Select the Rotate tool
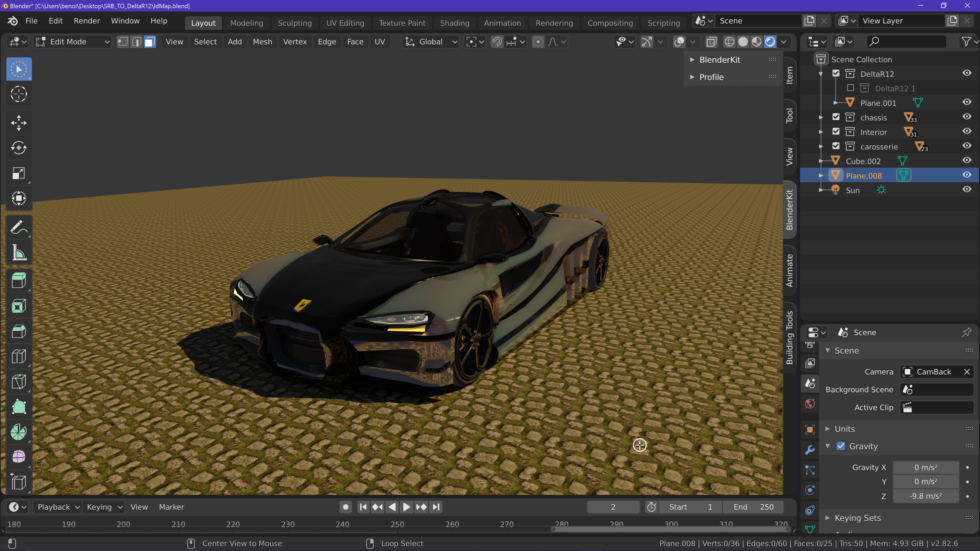Image resolution: width=980 pixels, height=551 pixels. (19, 148)
